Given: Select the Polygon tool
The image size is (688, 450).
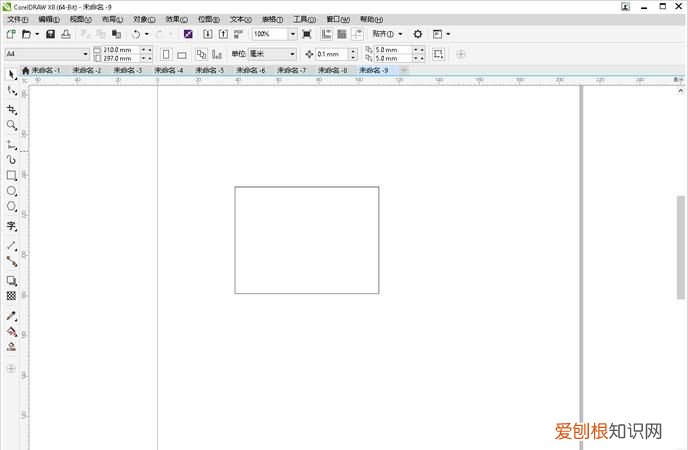Looking at the screenshot, I should (11, 207).
